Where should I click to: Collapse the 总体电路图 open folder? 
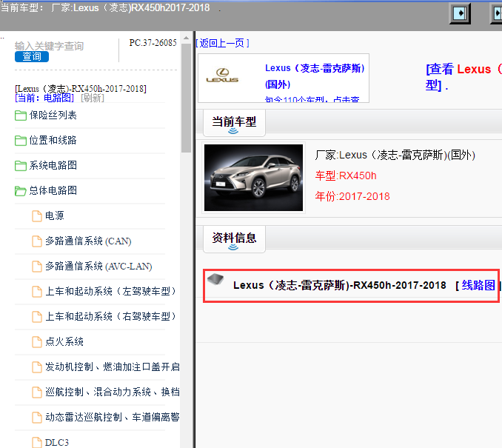[x=53, y=191]
